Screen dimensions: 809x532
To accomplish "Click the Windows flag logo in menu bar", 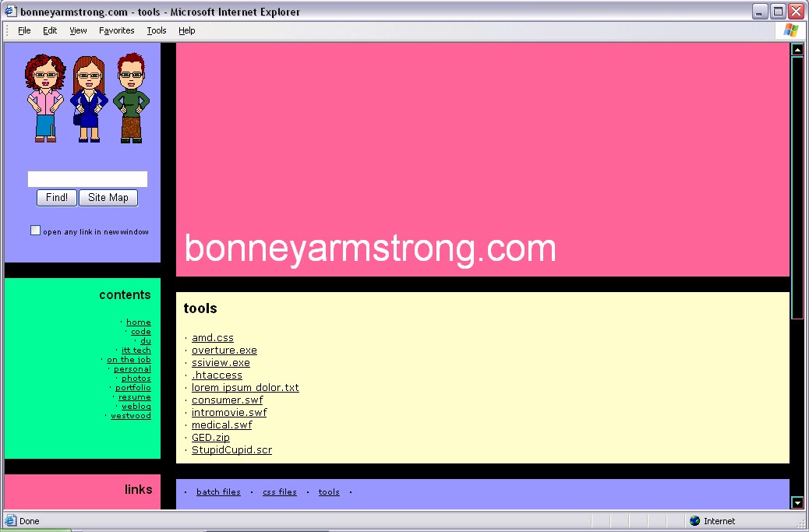I will [790, 30].
